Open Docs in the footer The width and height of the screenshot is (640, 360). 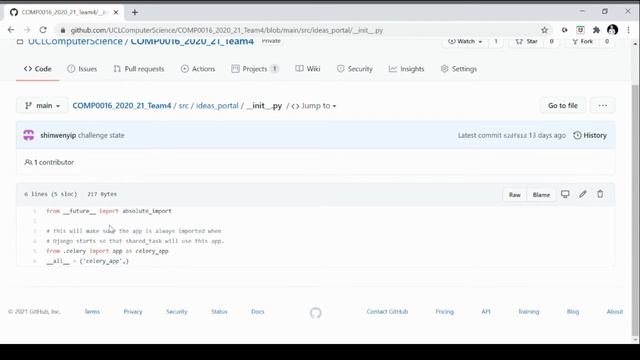tap(258, 311)
